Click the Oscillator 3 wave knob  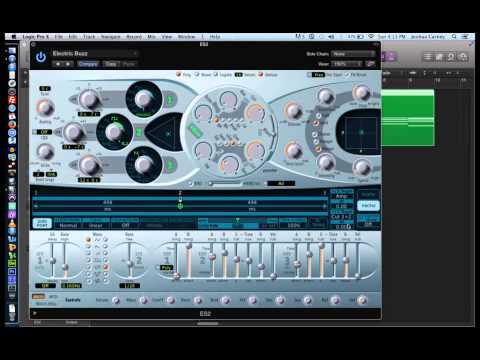[x=144, y=164]
